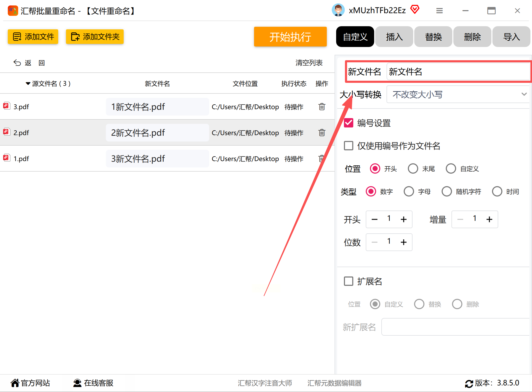Image resolution: width=532 pixels, height=392 pixels.
Task: Choose 字母 numbering type
Action: (x=409, y=191)
